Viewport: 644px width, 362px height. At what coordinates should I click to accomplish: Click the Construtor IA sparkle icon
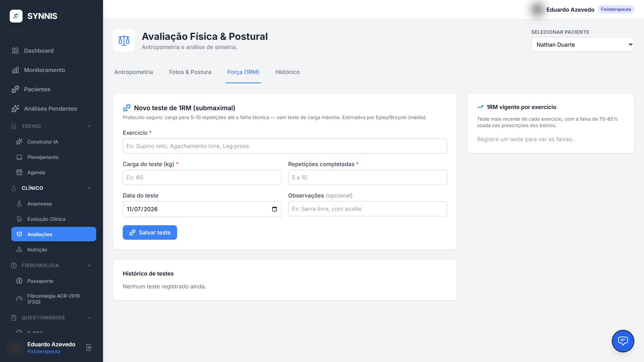point(19,142)
